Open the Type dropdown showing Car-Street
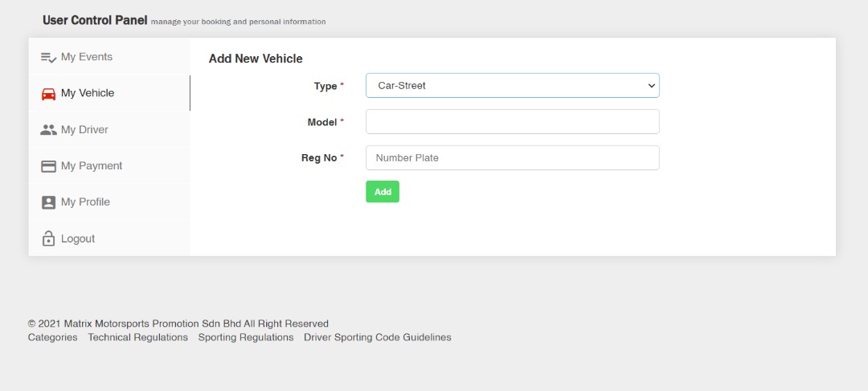868x391 pixels. [x=513, y=86]
